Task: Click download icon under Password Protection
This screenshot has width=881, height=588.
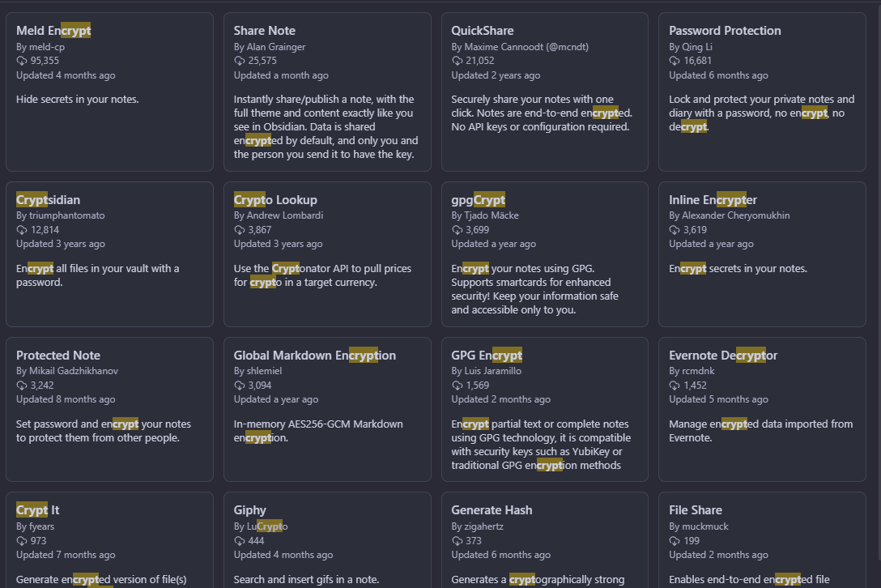Action: coord(675,61)
